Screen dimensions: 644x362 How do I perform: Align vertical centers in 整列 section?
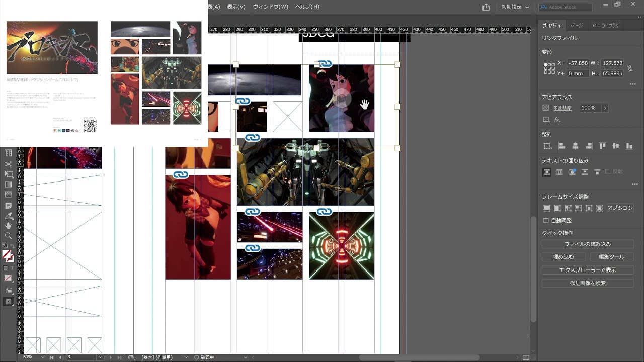click(x=616, y=146)
